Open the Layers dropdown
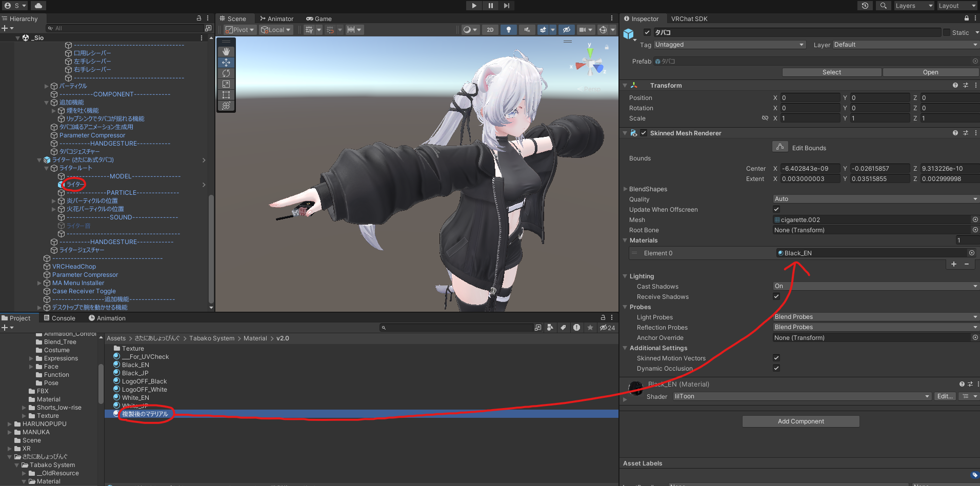980x486 pixels. (x=914, y=6)
